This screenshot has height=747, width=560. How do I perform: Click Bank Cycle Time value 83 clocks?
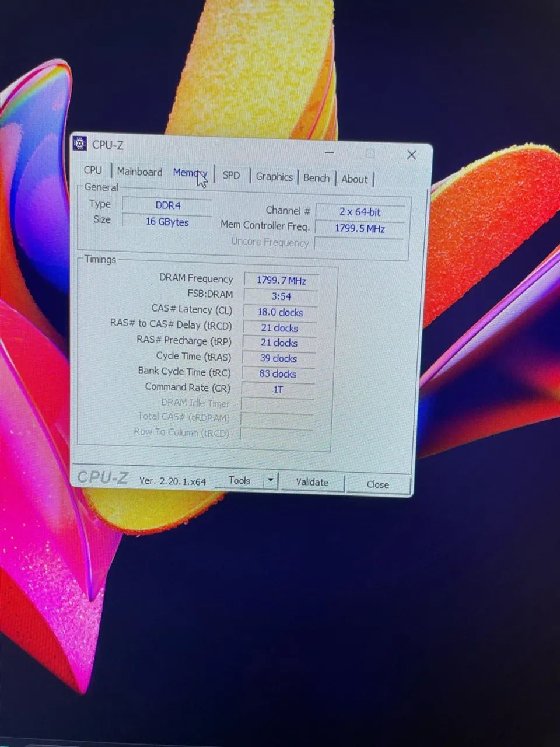[x=278, y=374]
